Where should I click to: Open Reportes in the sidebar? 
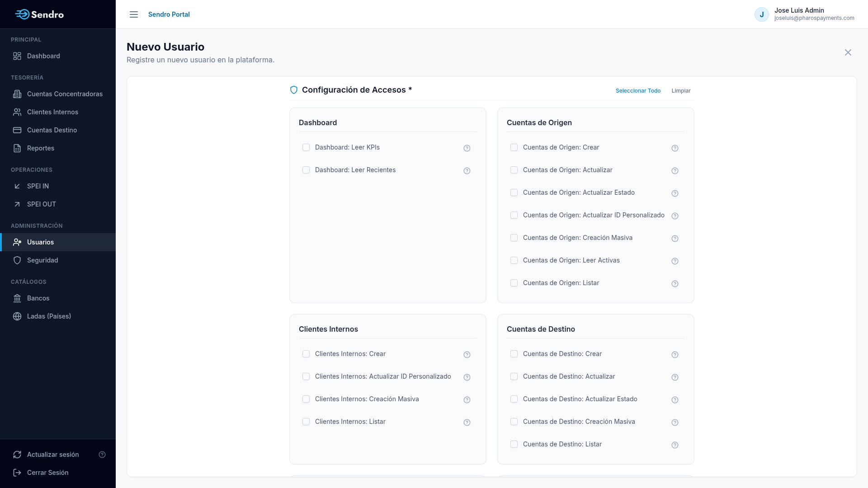coord(58,148)
